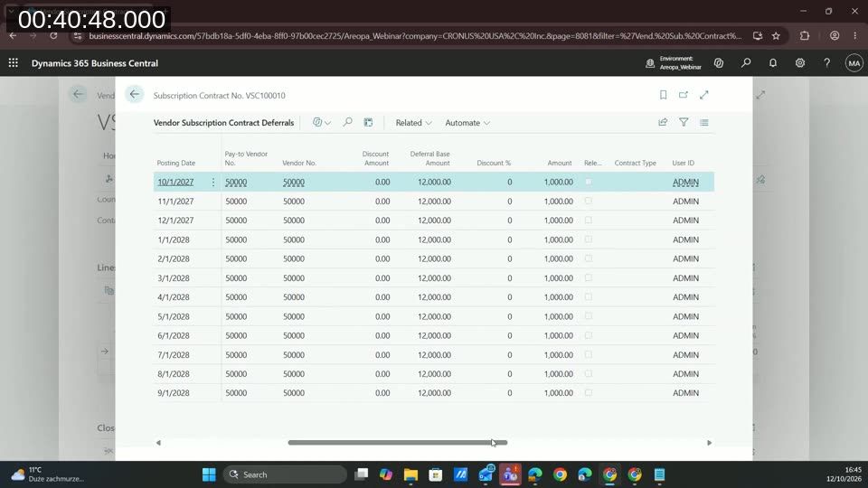The width and height of the screenshot is (868, 488).
Task: Toggle Released checkbox in 4/1/2028 row
Action: coord(589,296)
